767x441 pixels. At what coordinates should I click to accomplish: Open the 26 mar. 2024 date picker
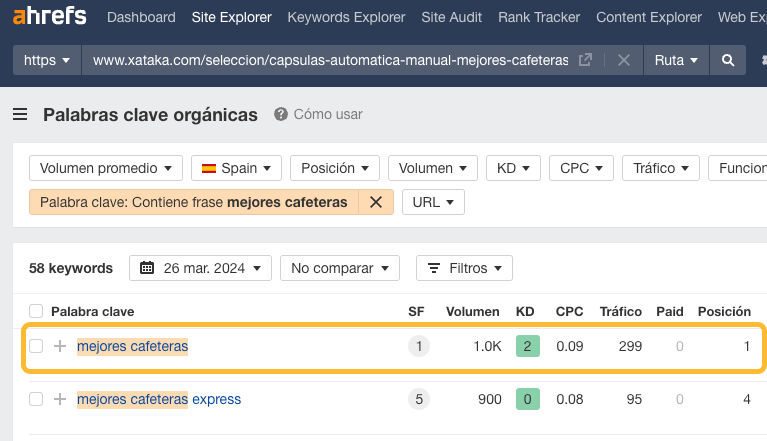(x=200, y=268)
